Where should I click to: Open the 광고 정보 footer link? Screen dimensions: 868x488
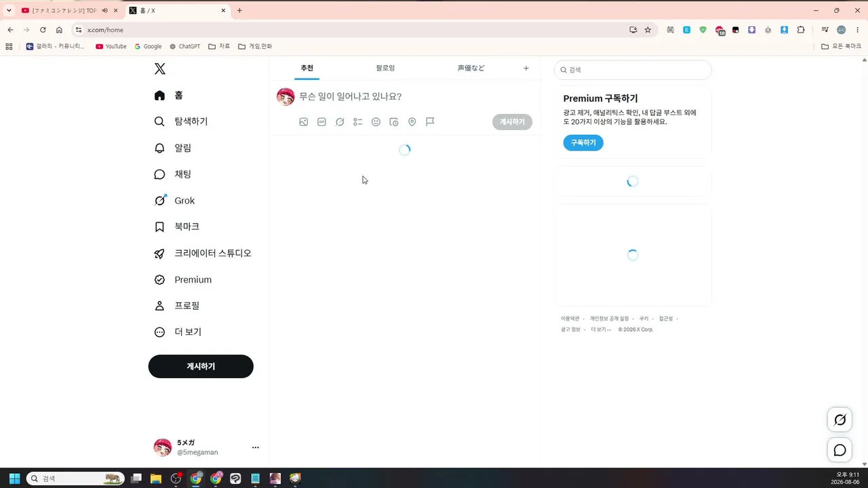coord(570,329)
